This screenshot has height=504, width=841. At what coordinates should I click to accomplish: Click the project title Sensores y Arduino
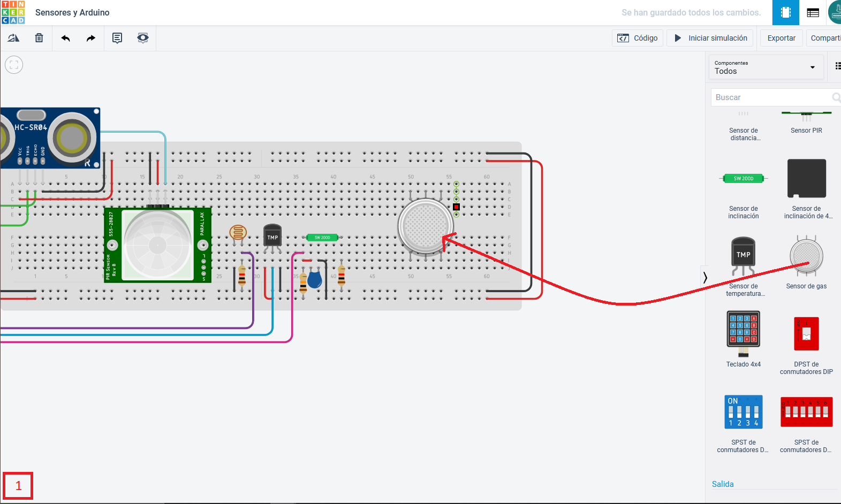point(72,12)
